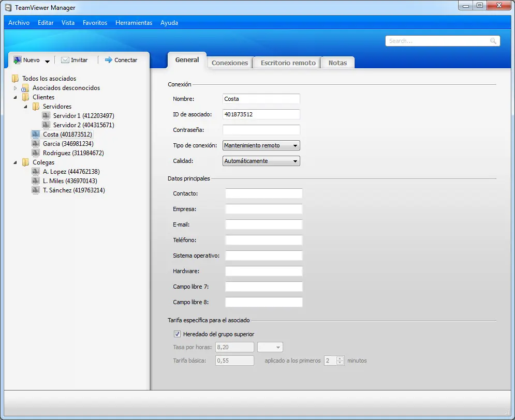
Task: Select Servidor 1 (412203497) entry
Action: point(84,116)
